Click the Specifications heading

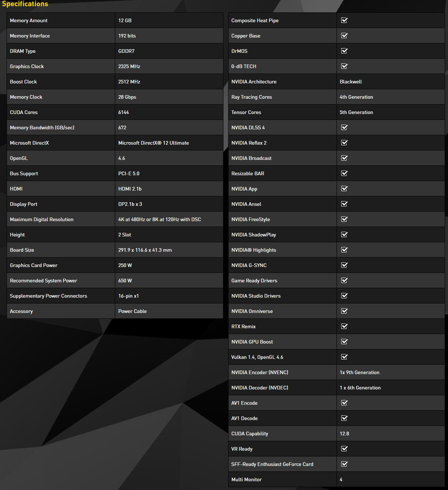pos(25,4)
